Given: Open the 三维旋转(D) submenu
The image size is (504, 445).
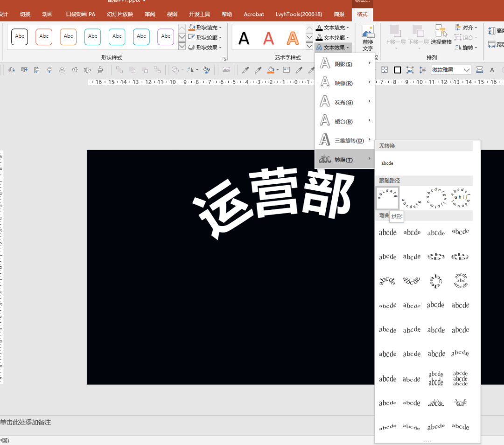Looking at the screenshot, I should tap(344, 140).
